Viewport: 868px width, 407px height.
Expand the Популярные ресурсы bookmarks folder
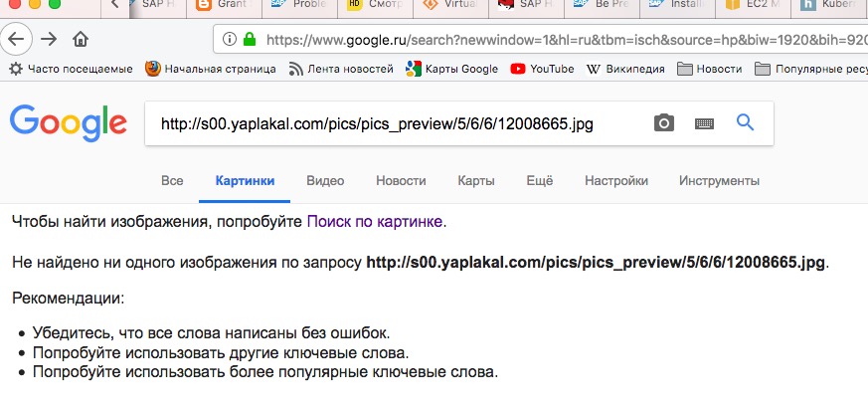(x=811, y=70)
